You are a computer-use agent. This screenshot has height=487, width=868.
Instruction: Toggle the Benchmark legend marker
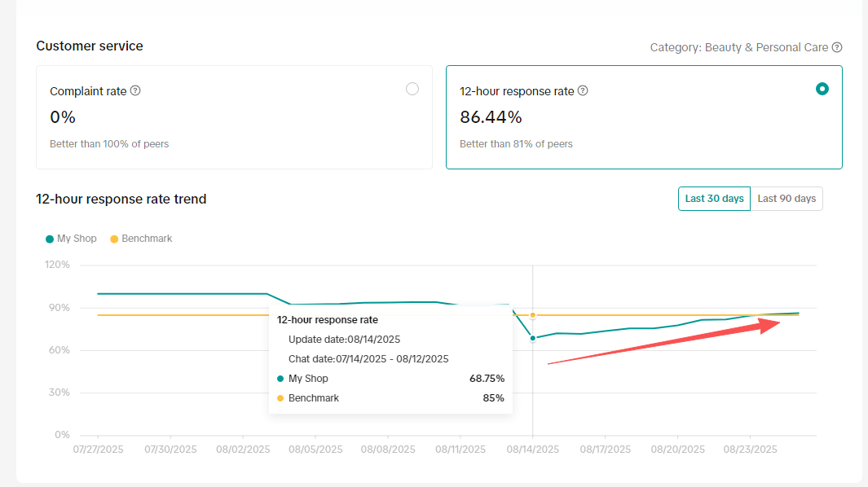[x=114, y=239]
